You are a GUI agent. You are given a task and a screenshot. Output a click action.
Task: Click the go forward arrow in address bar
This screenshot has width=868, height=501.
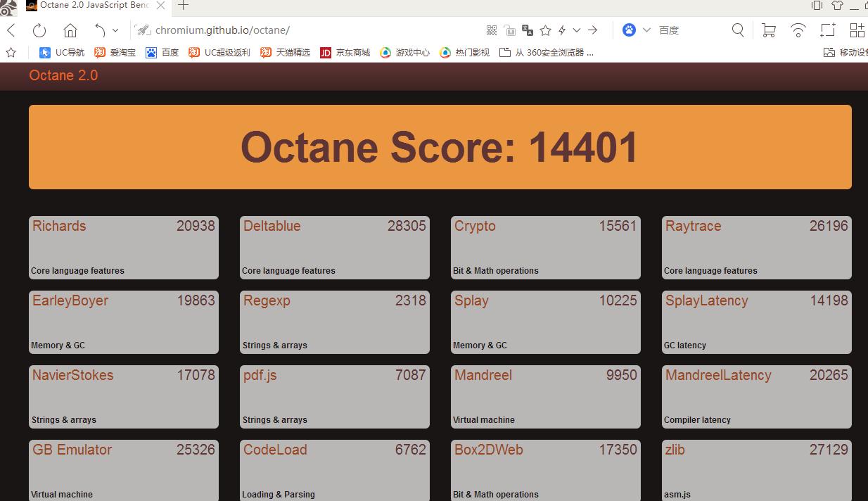(x=593, y=30)
